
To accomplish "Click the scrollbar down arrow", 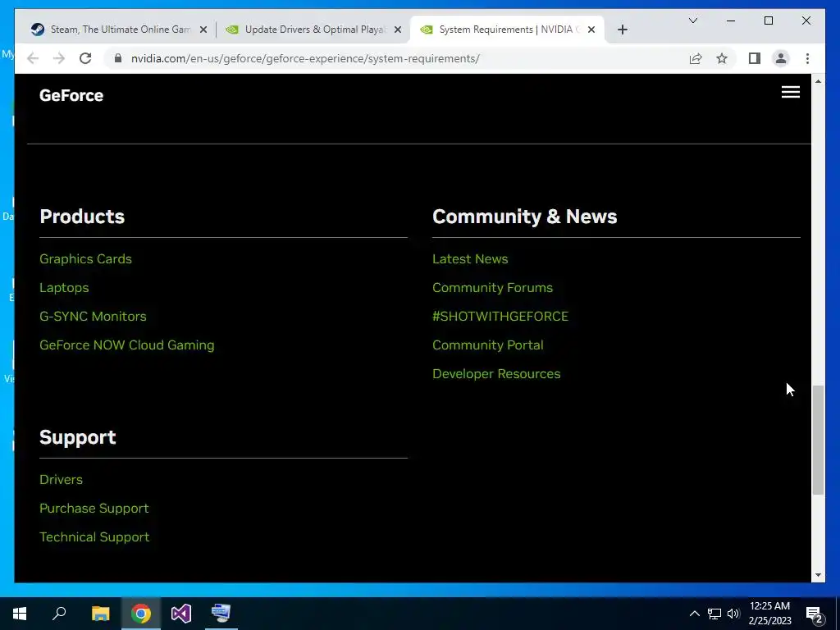I will point(818,575).
